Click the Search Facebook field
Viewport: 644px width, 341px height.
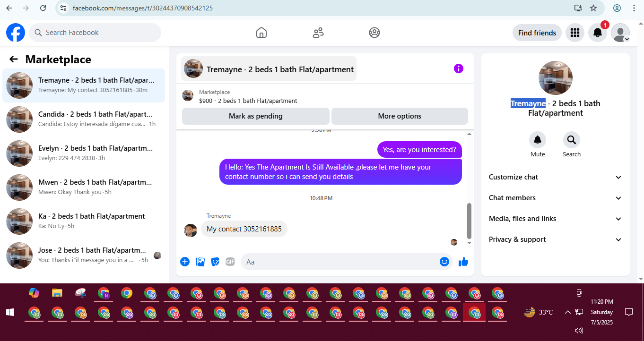95,33
